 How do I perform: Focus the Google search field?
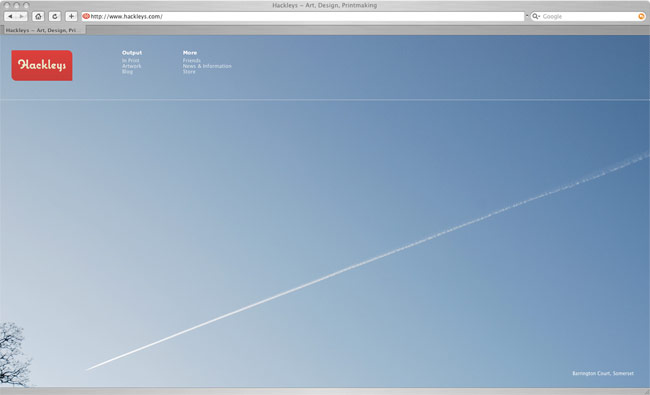588,17
